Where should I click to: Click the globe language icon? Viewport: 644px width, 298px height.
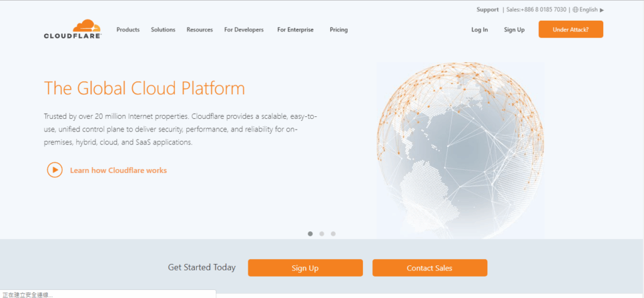[575, 10]
